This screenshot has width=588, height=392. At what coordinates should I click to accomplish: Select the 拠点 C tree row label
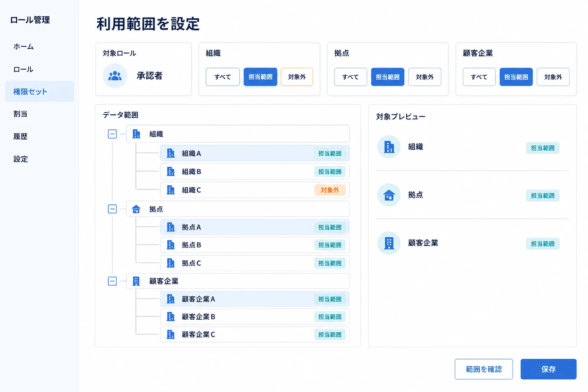[x=191, y=263]
